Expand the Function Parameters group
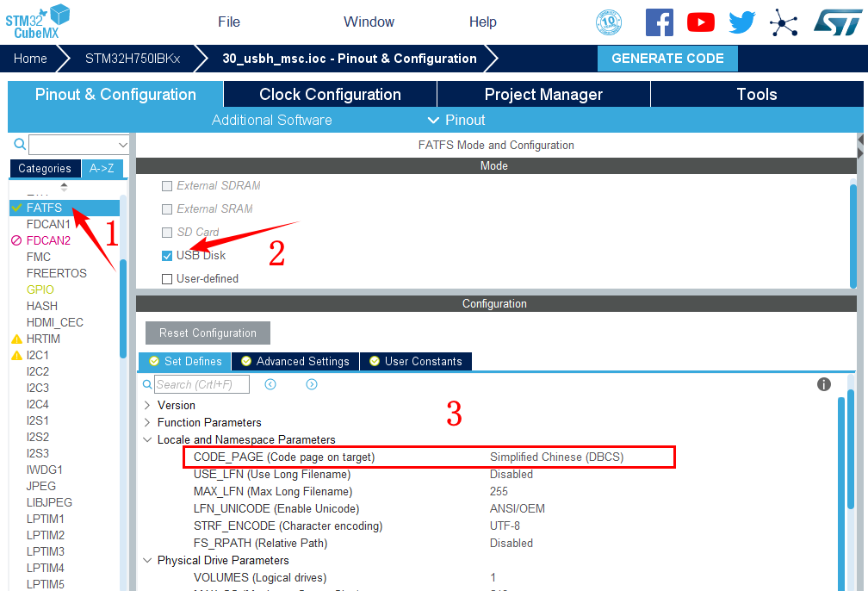Screen dimensions: 868x591 147,422
